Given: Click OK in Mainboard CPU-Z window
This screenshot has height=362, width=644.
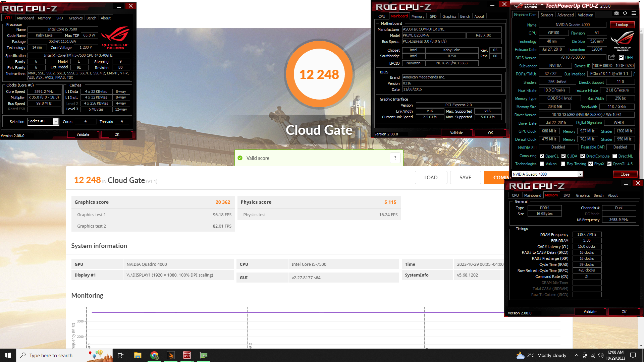Looking at the screenshot, I should [x=490, y=133].
